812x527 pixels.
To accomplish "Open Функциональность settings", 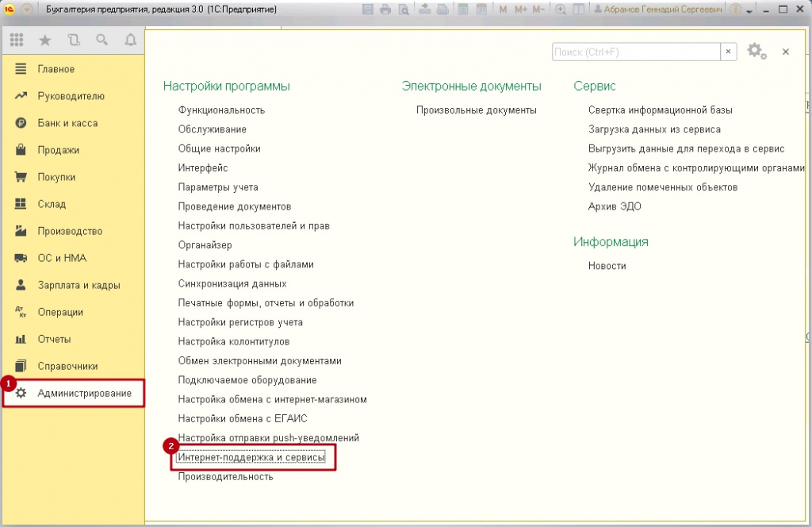I will coord(221,110).
